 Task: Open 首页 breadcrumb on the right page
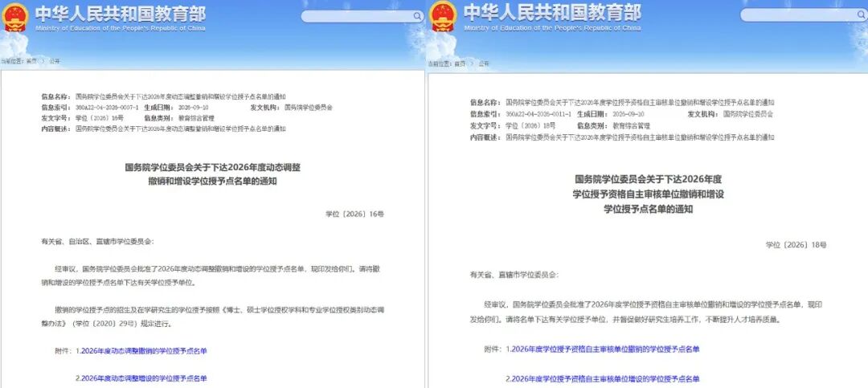[460, 63]
